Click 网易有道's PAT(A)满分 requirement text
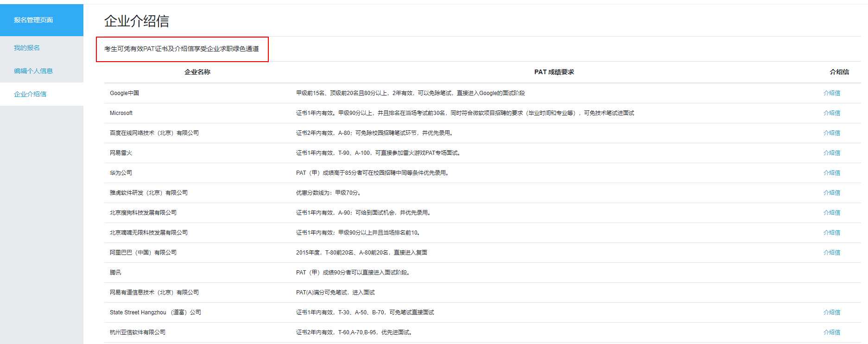Viewport: 868px width, 344px height. (x=335, y=293)
